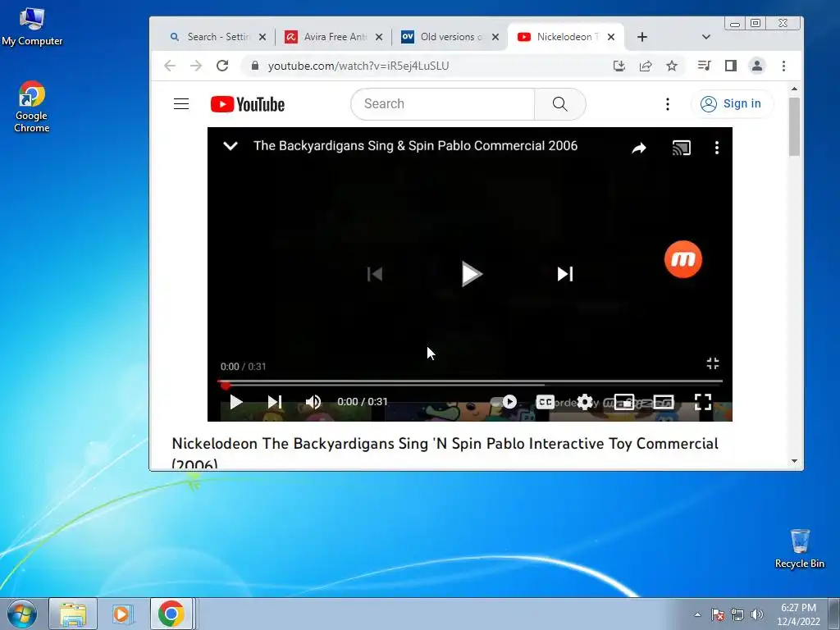Open the Chrome profile avatar
The height and width of the screenshot is (630, 840).
pyautogui.click(x=757, y=66)
